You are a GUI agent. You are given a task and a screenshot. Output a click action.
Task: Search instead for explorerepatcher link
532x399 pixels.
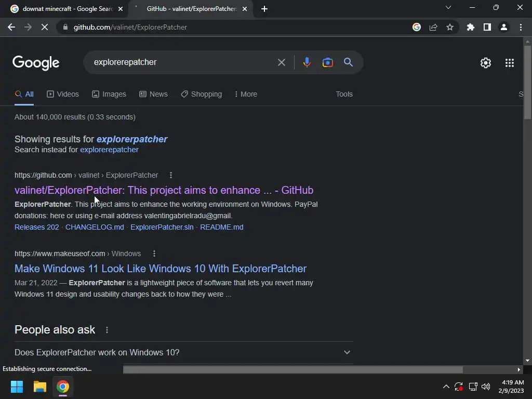(x=109, y=150)
